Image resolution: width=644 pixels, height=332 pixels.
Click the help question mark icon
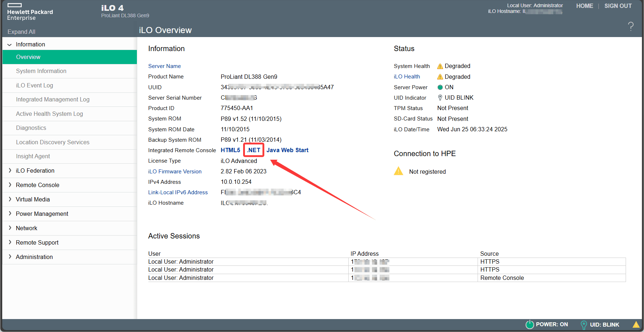click(631, 26)
